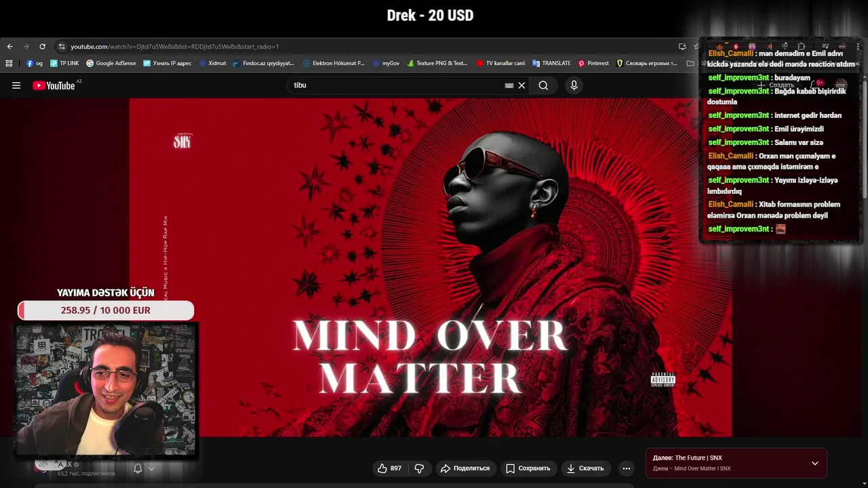The width and height of the screenshot is (868, 488).
Task: Click the 'Сохранить' save button
Action: 528,468
